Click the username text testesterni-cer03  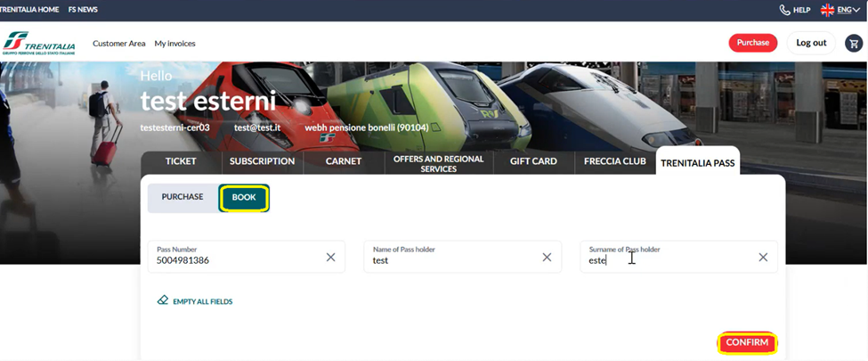174,127
